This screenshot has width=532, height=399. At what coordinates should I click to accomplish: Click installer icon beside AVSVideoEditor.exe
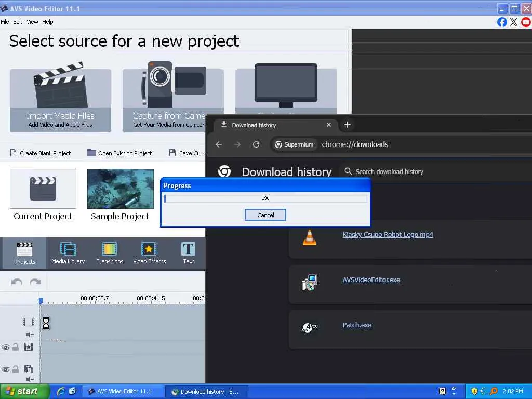point(310,283)
